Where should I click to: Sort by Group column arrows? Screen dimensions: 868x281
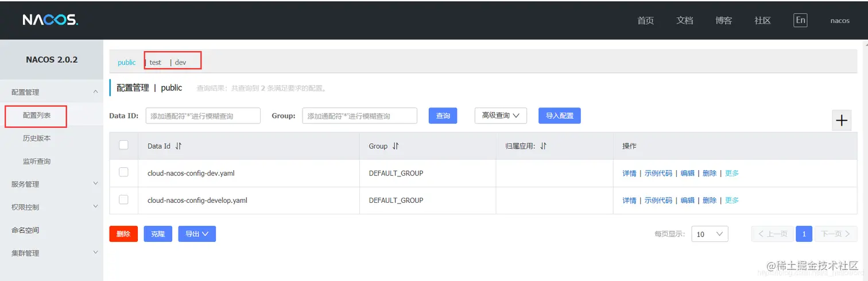pos(396,146)
